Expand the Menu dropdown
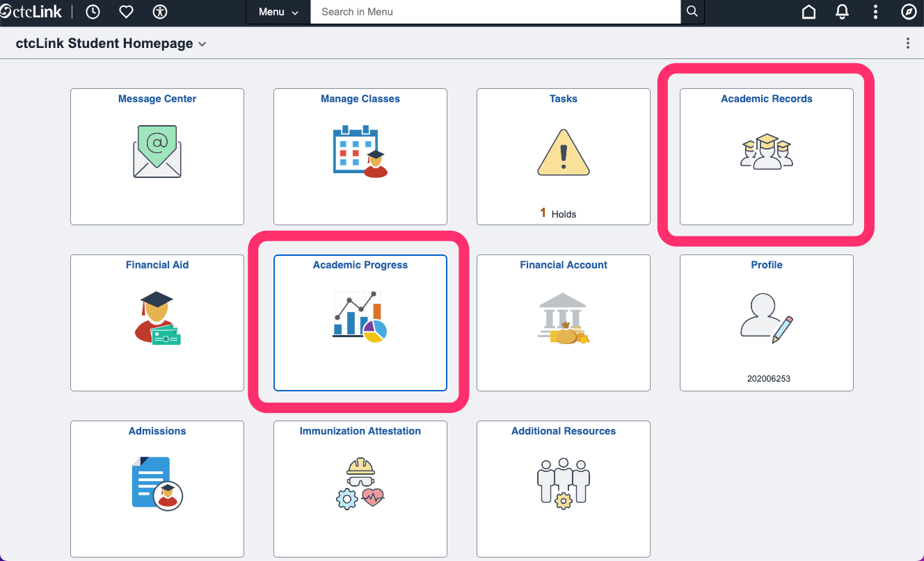 coord(278,12)
